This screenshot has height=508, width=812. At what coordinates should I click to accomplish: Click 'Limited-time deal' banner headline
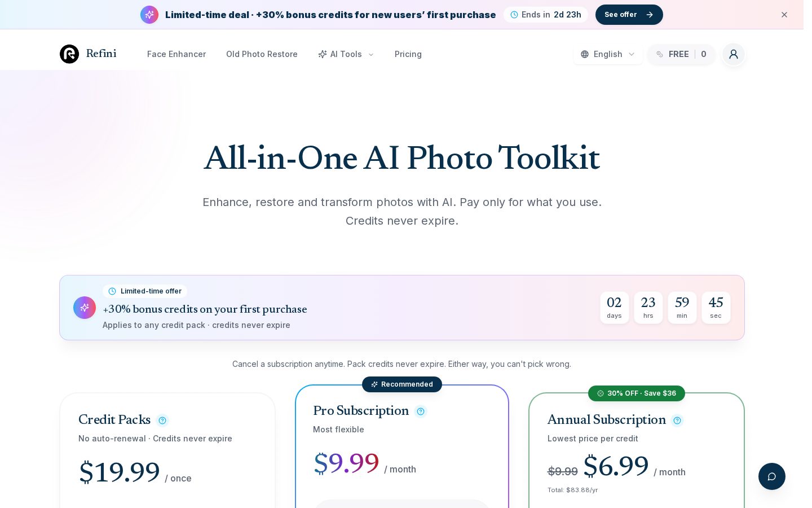pyautogui.click(x=330, y=15)
